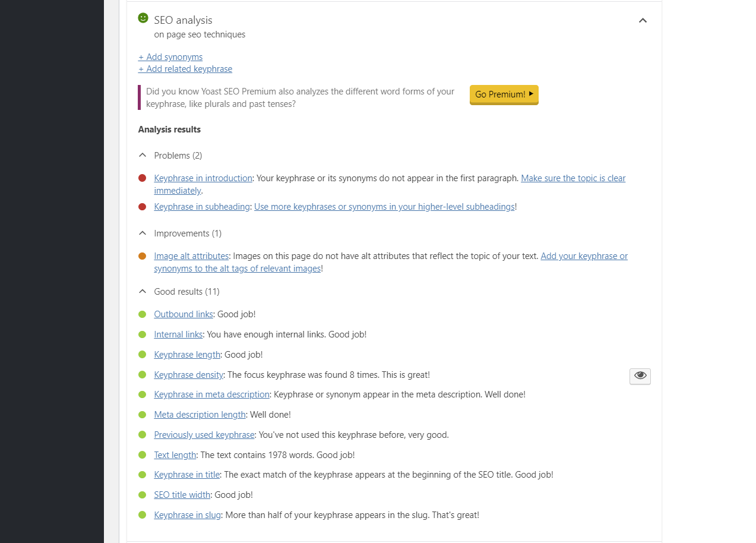Open the Previously used keyphrase link
The image size is (756, 543).
coord(204,434)
